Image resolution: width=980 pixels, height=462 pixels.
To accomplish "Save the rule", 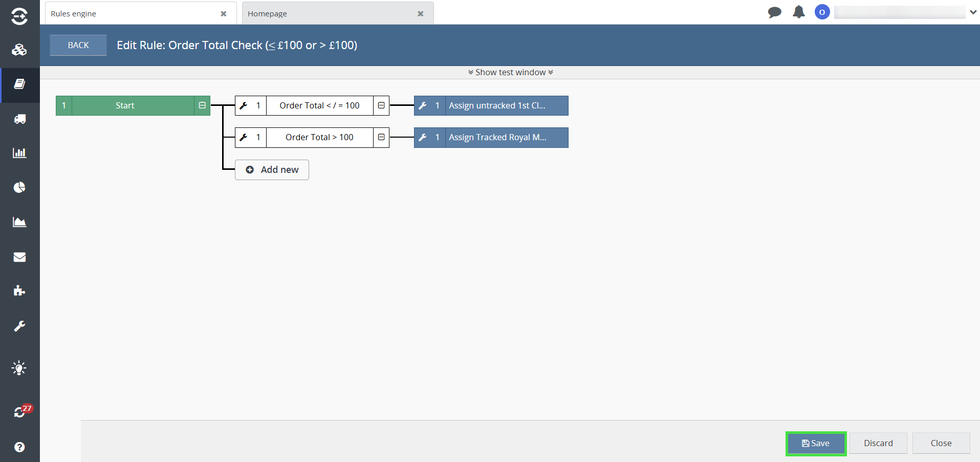I will point(816,443).
